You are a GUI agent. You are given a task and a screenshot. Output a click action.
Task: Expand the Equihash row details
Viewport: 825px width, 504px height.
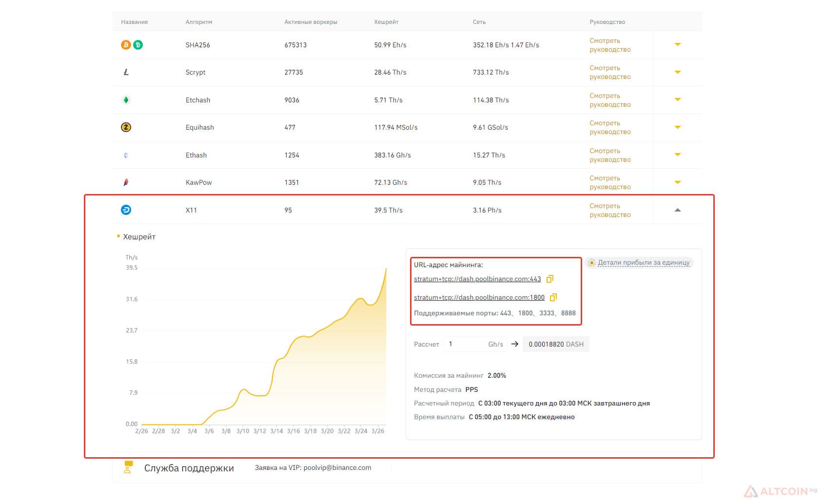[677, 127]
